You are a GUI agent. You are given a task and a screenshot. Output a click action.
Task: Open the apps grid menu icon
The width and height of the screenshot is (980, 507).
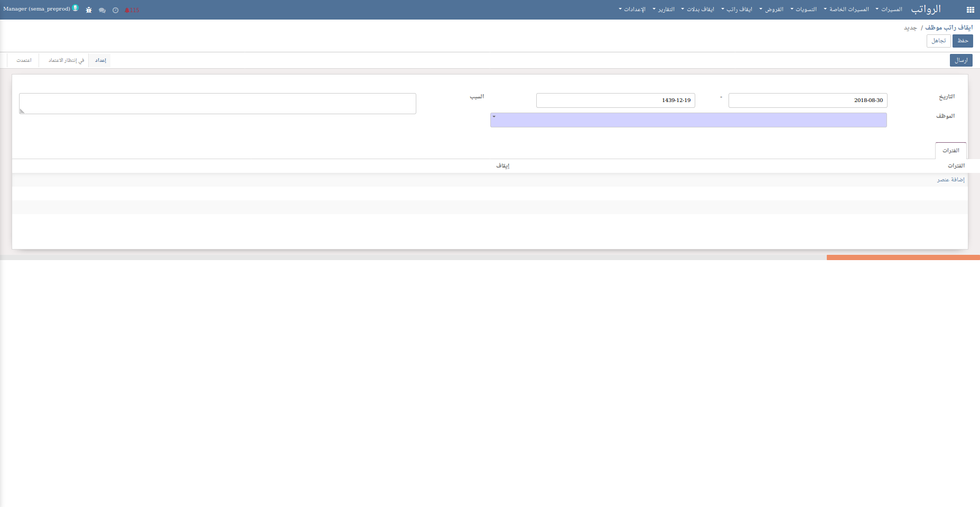[970, 10]
